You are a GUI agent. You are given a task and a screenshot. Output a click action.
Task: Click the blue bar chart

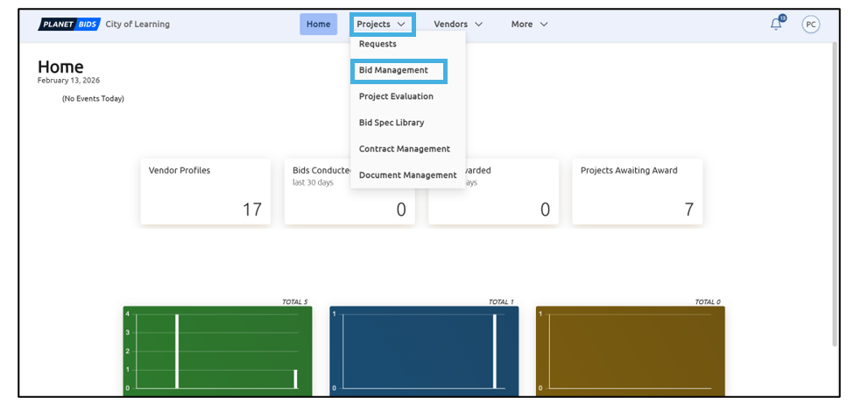(x=424, y=350)
